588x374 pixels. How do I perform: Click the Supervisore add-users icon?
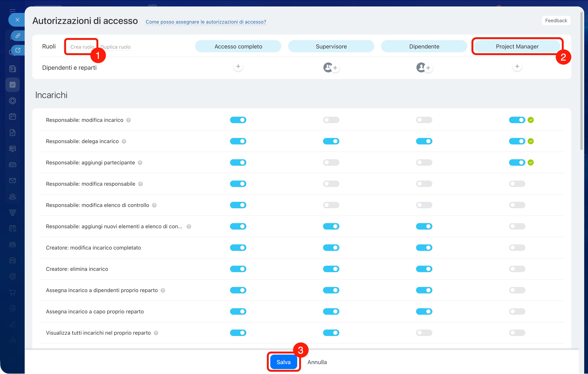click(331, 67)
